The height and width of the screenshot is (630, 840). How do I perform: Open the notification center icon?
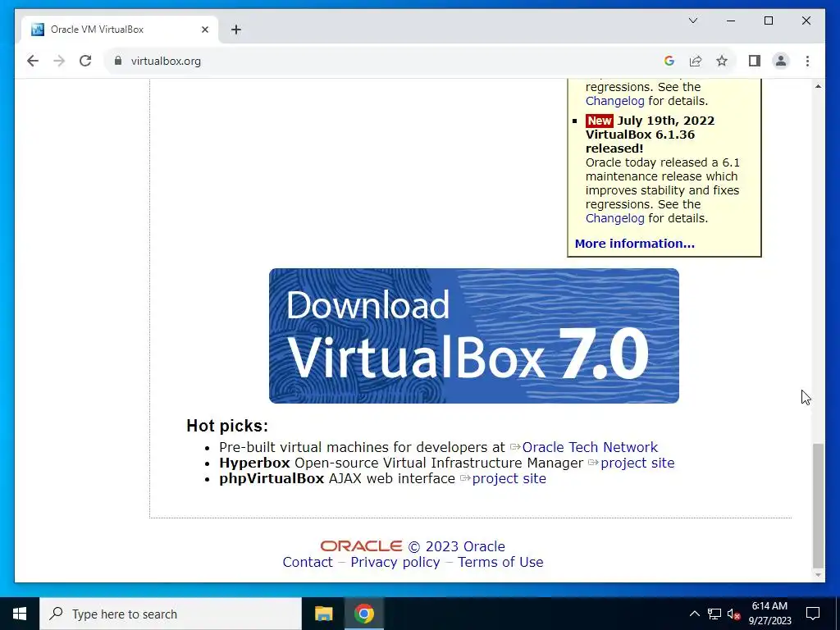[813, 614]
